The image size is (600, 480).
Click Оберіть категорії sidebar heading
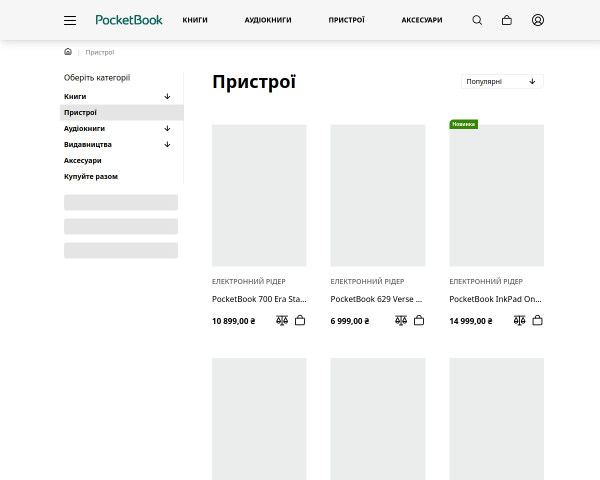click(x=97, y=78)
